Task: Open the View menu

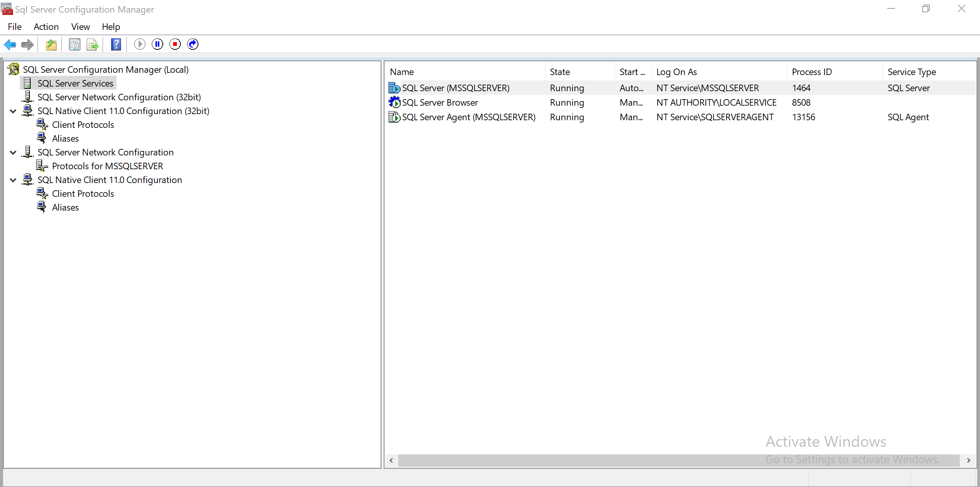Action: click(x=80, y=27)
